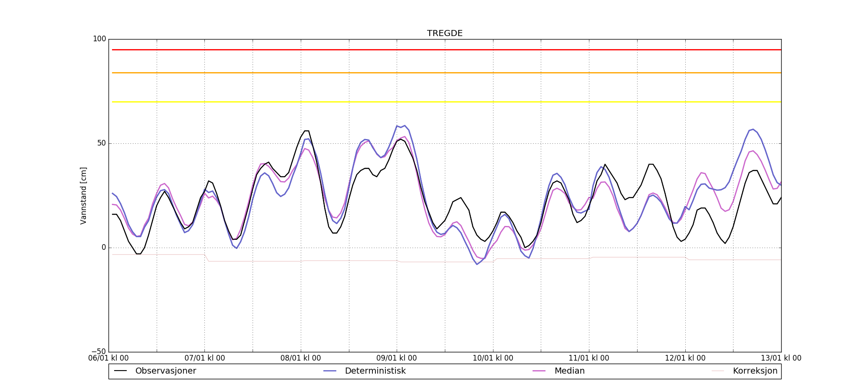Select the 09/01 kl 00 date label

pos(397,358)
